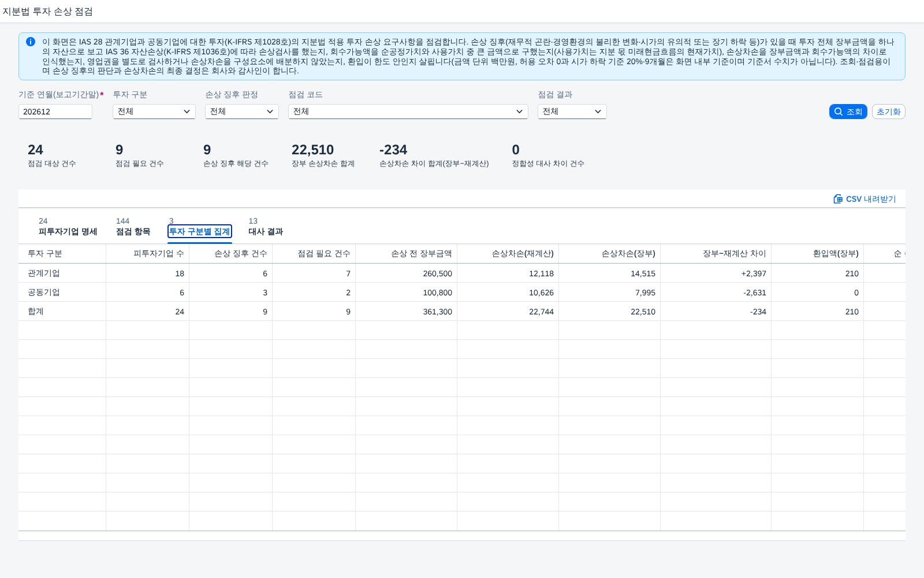Click the 초기화 reset button
924x578 pixels.
(888, 112)
